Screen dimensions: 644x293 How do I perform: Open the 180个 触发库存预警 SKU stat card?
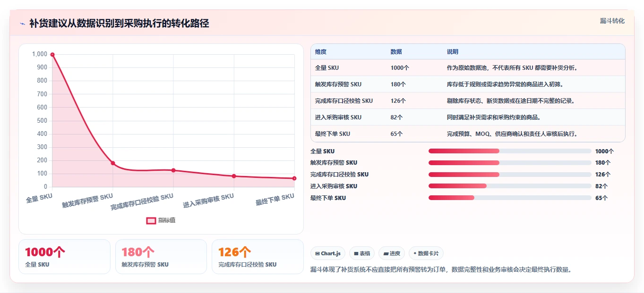click(161, 257)
